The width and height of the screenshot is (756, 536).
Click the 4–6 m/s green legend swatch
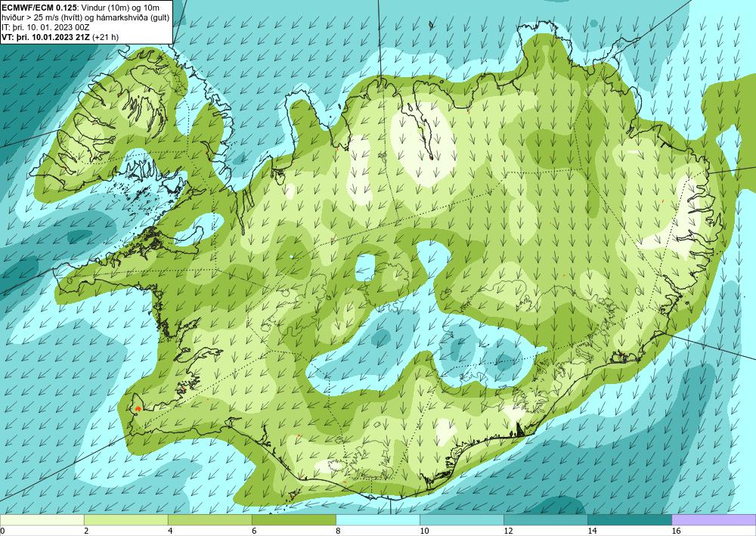(x=209, y=520)
